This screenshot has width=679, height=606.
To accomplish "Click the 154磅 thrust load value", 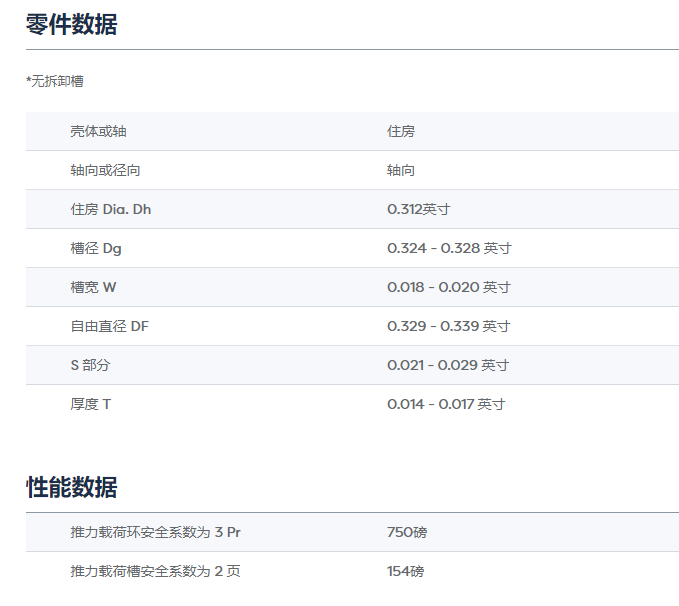I will point(405,571).
